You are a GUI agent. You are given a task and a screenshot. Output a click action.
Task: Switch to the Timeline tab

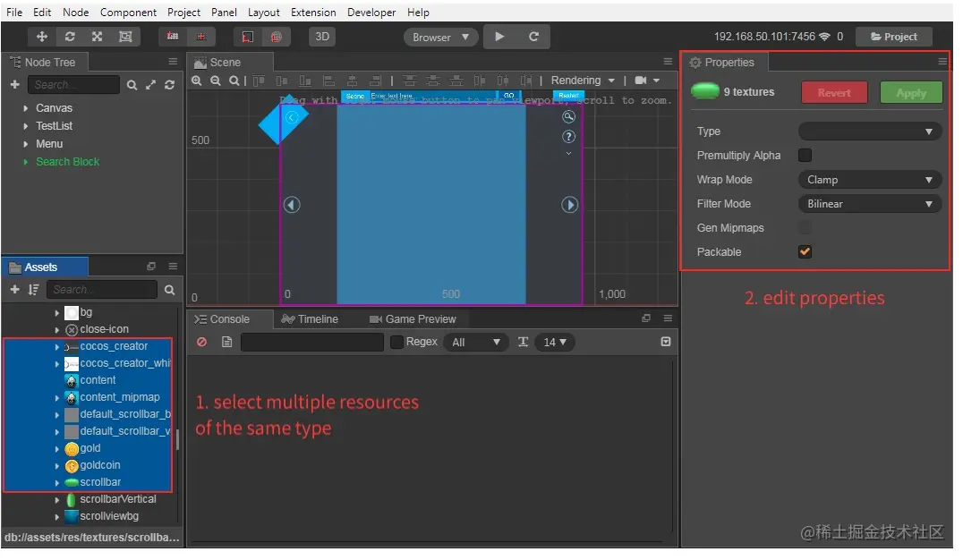[x=310, y=319]
